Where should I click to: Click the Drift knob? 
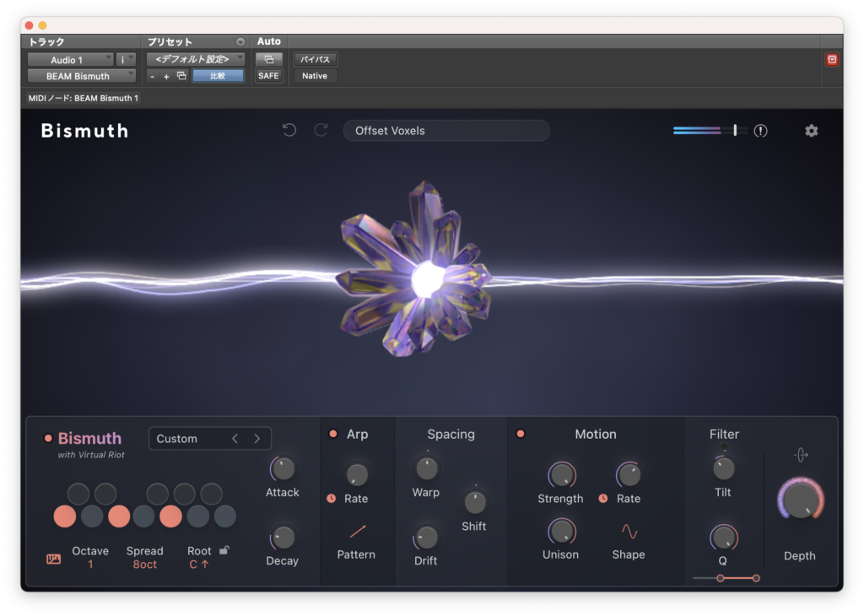426,538
